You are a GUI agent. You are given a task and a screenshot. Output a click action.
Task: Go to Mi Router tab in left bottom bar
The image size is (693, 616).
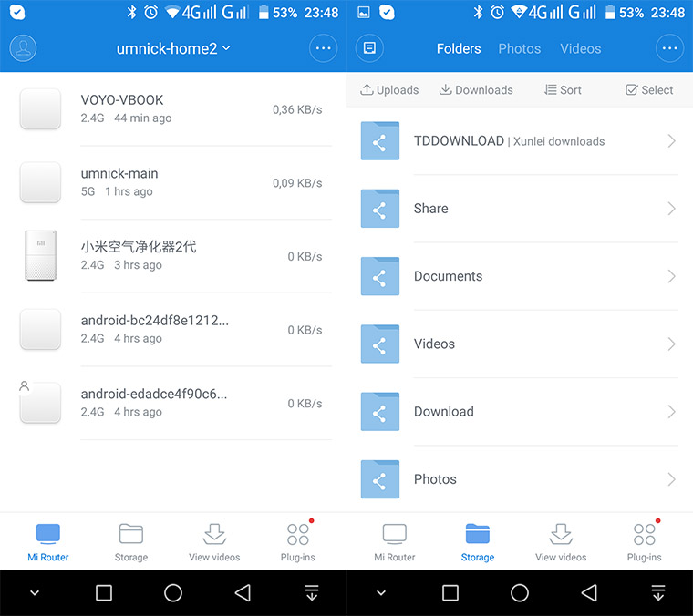(47, 542)
